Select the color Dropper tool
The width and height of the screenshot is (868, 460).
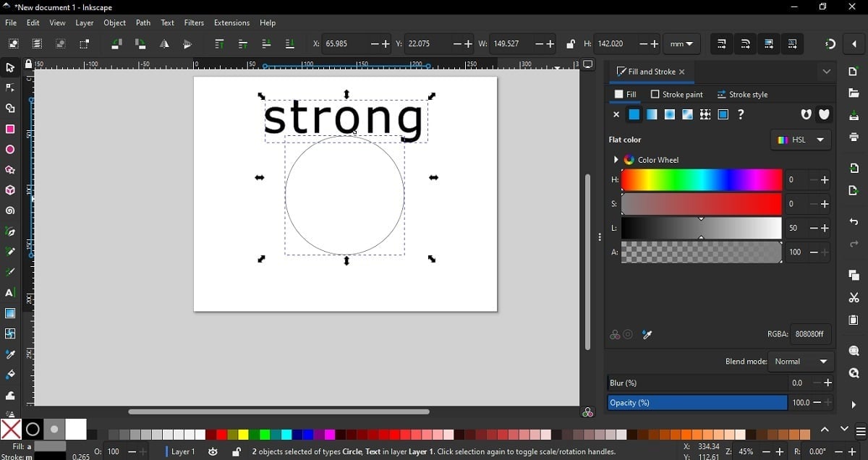pyautogui.click(x=10, y=354)
